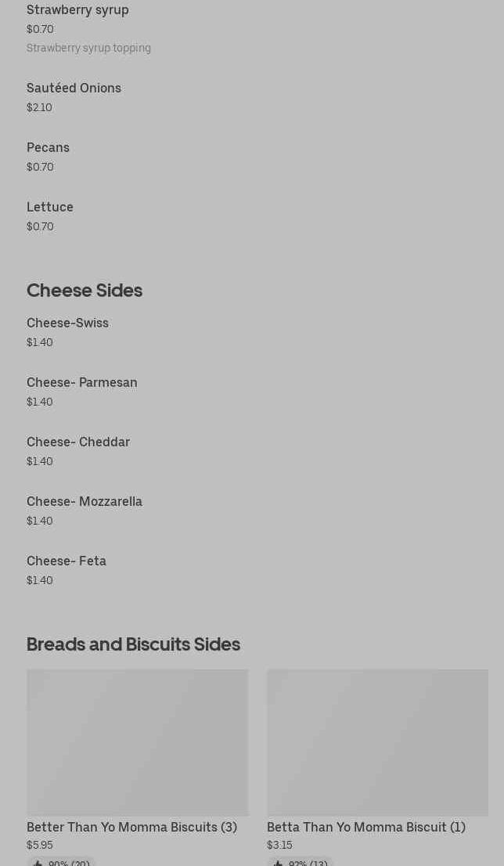The width and height of the screenshot is (504, 866).
Task: Click Strawberry syrup topping description text
Action: 88,48
